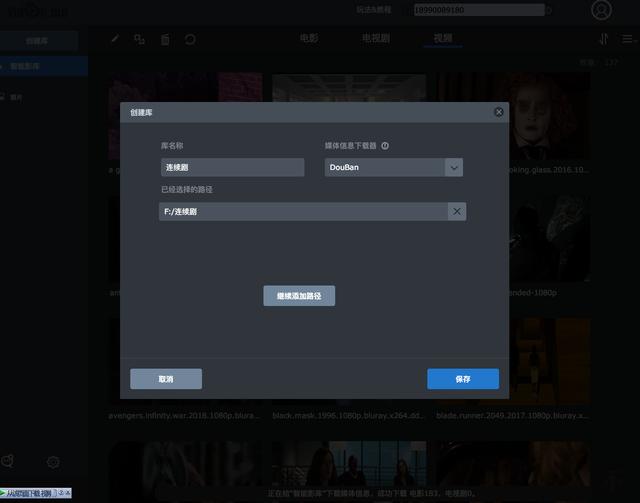Open the DouBan downloader dropdown
640x503 pixels.
[x=454, y=167]
